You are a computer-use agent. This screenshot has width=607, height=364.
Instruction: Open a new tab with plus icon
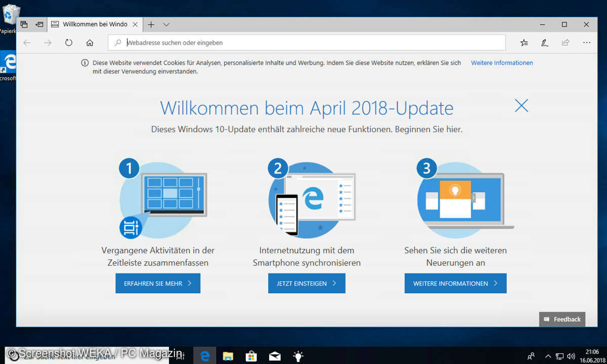[151, 24]
